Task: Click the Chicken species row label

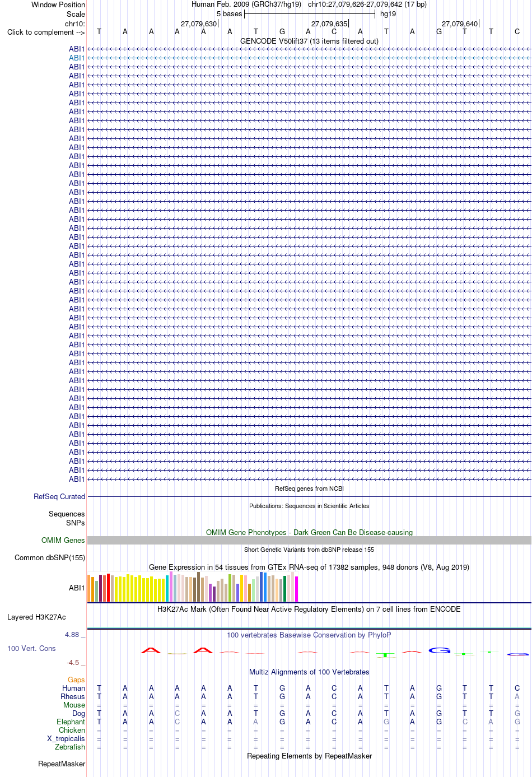Action: coord(72,730)
